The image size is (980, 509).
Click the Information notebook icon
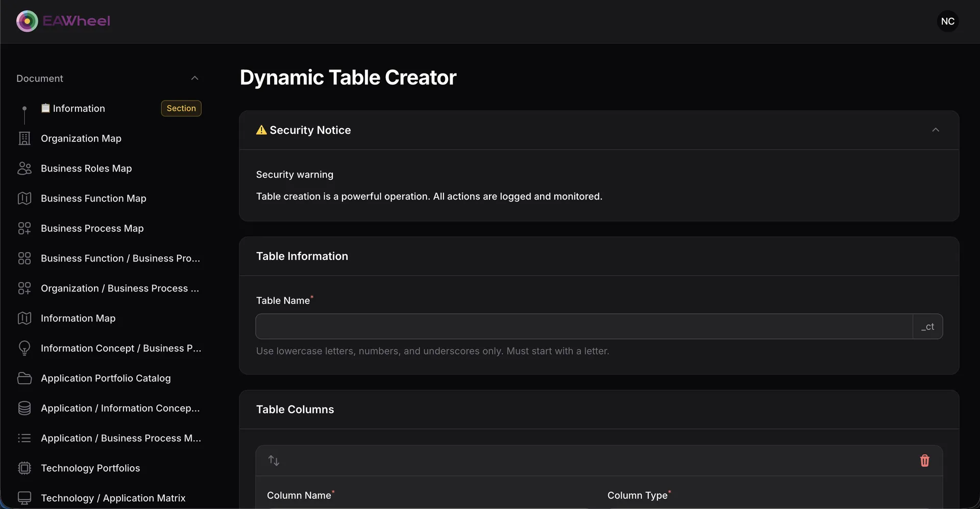[x=45, y=108]
